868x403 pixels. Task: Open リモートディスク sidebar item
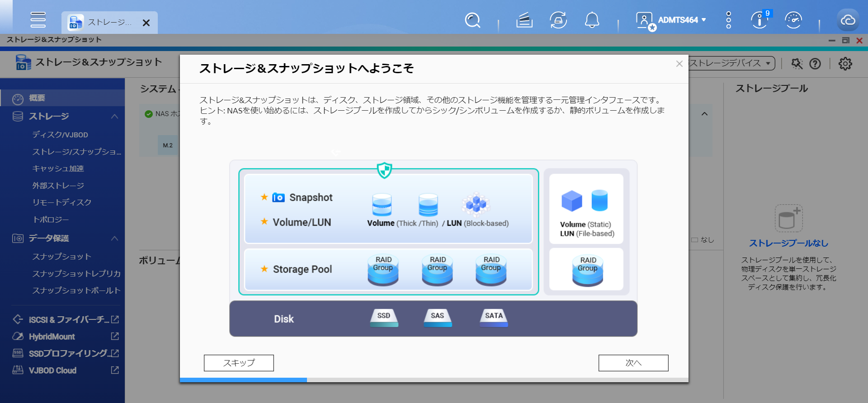coord(61,202)
